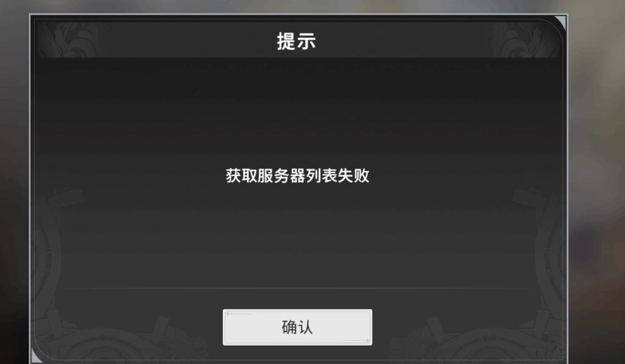Click the empty panel area above the error message
This screenshot has width=625, height=364.
[297, 112]
